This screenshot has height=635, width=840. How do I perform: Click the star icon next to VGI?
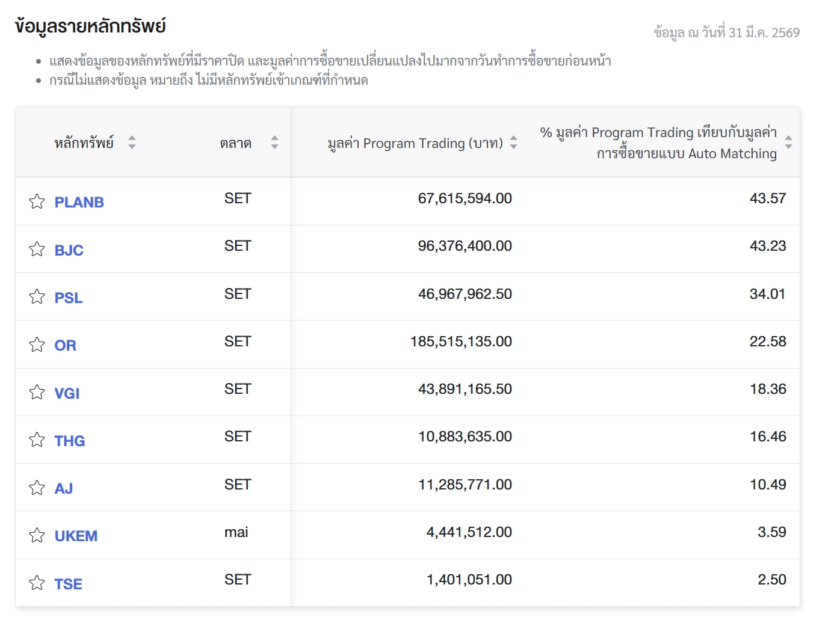(37, 392)
